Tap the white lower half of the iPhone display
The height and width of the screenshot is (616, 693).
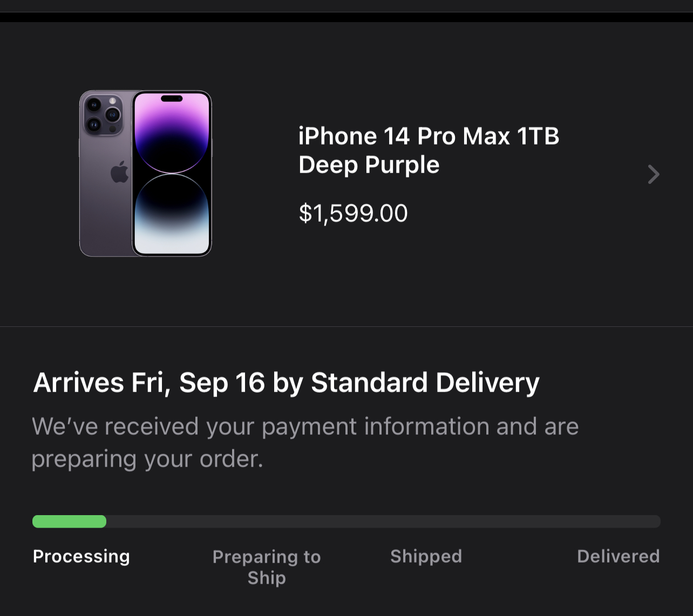pyautogui.click(x=172, y=232)
